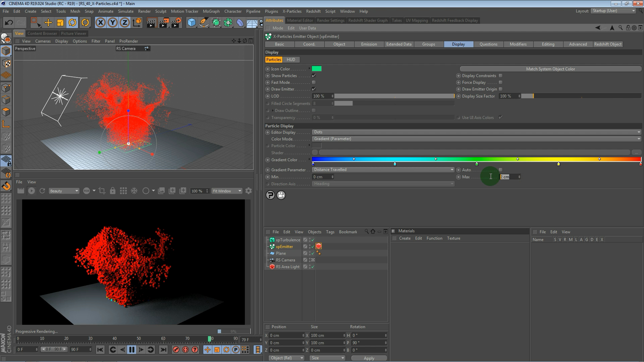Select the Rotate tool
The image size is (644, 362).
tap(72, 22)
